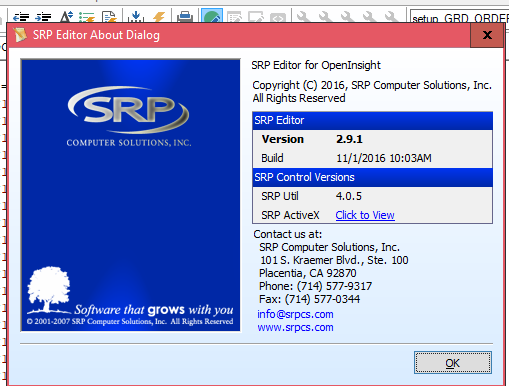This screenshot has height=386, width=509.
Task: Visit the www.srpcs.com website link
Action: 295,327
